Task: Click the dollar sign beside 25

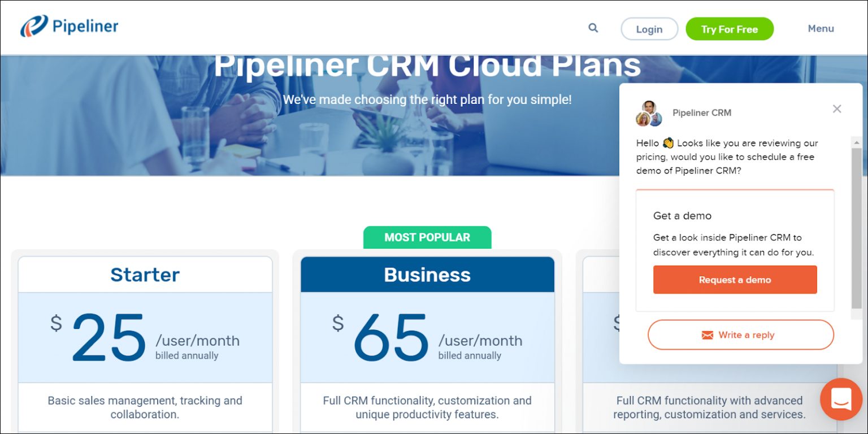Action: tap(56, 323)
